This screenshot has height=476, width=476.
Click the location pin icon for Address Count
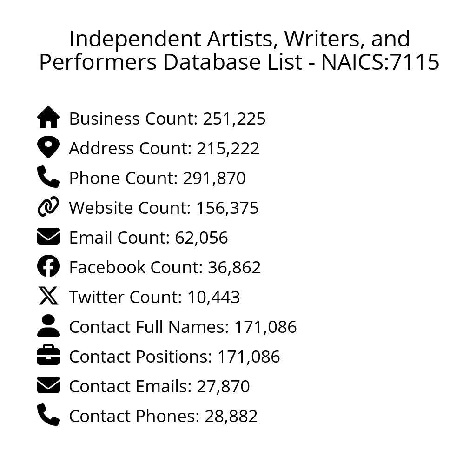pos(48,147)
